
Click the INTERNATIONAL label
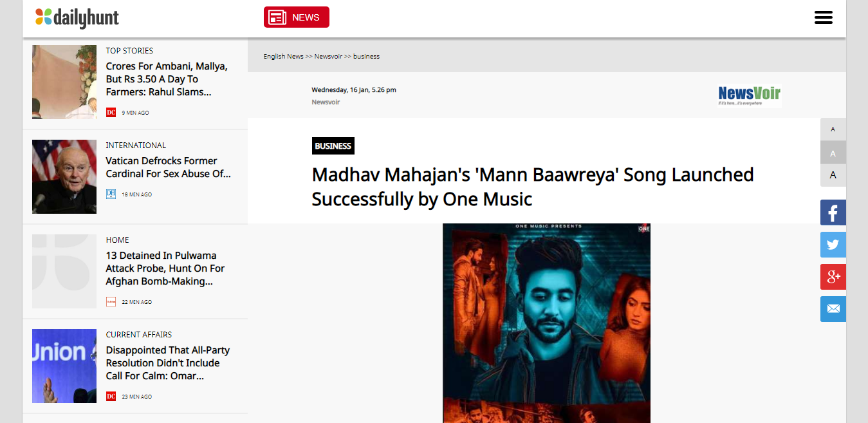[136, 145]
